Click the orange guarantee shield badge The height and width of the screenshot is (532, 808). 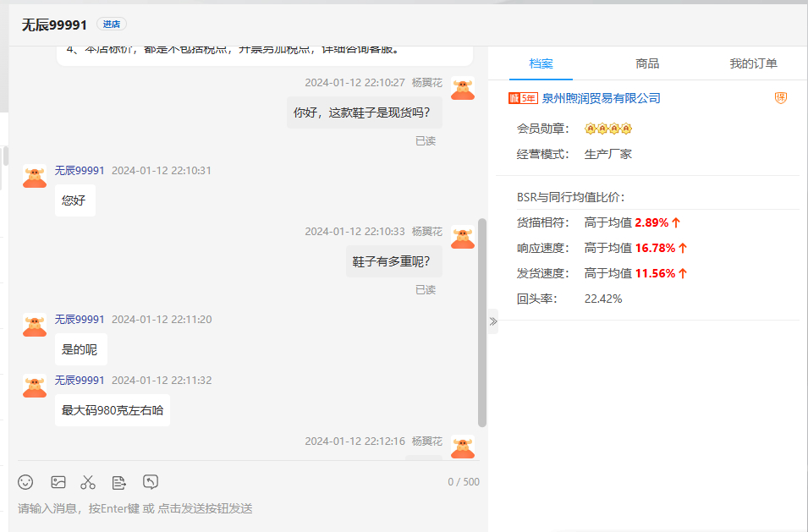(x=780, y=98)
